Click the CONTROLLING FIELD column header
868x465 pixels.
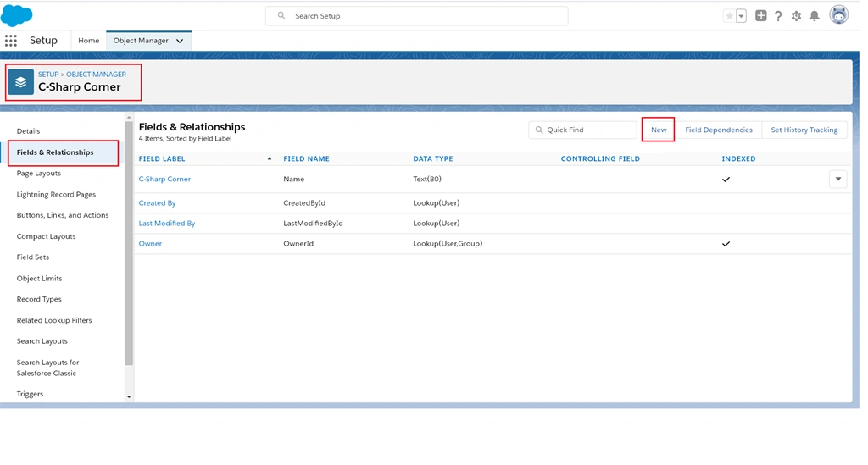[600, 158]
